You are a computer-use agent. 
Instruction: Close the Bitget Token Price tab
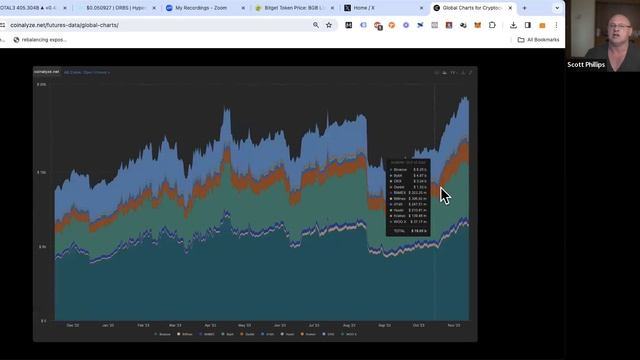coord(332,8)
